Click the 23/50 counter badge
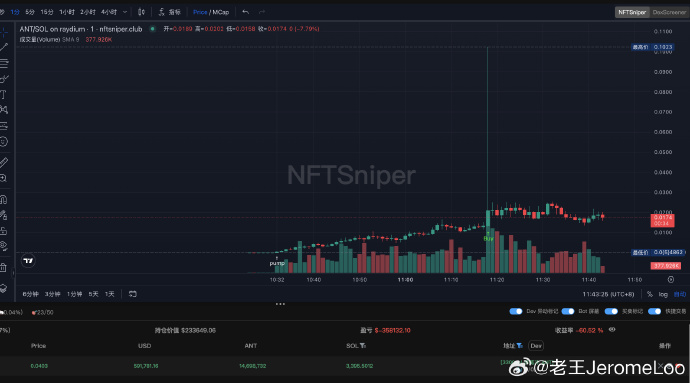This screenshot has height=383, width=690. 42,312
